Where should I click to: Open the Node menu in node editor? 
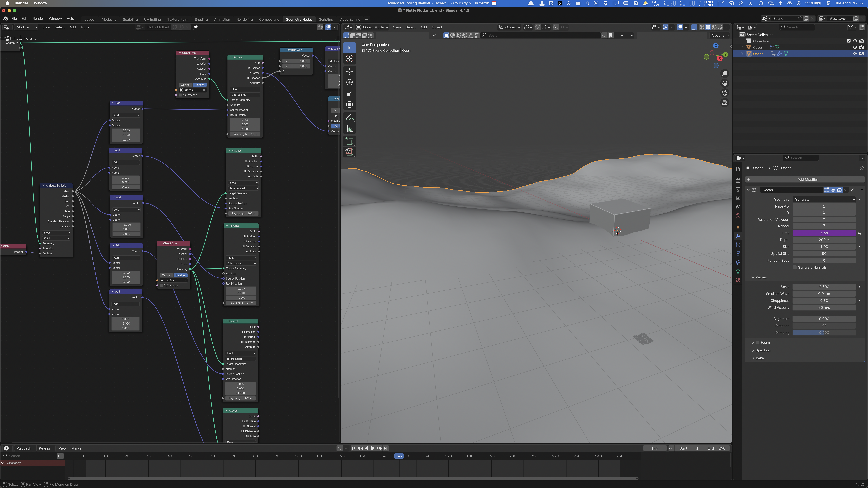(85, 27)
